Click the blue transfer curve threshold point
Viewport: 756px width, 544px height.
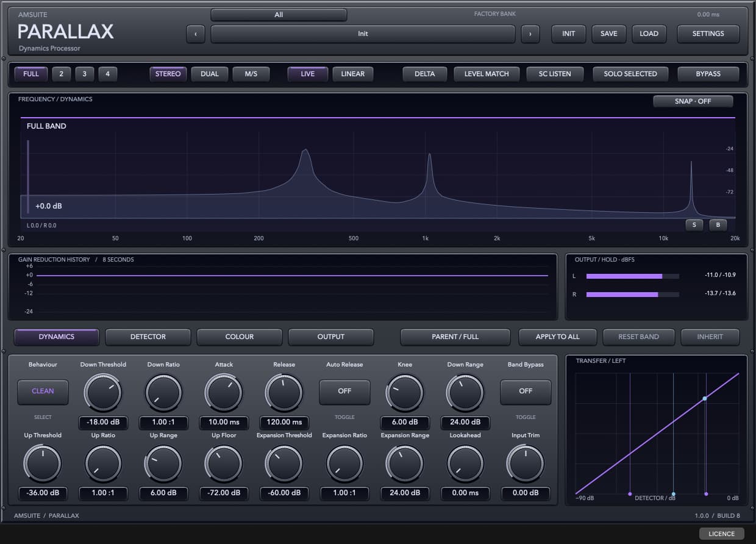click(x=705, y=398)
